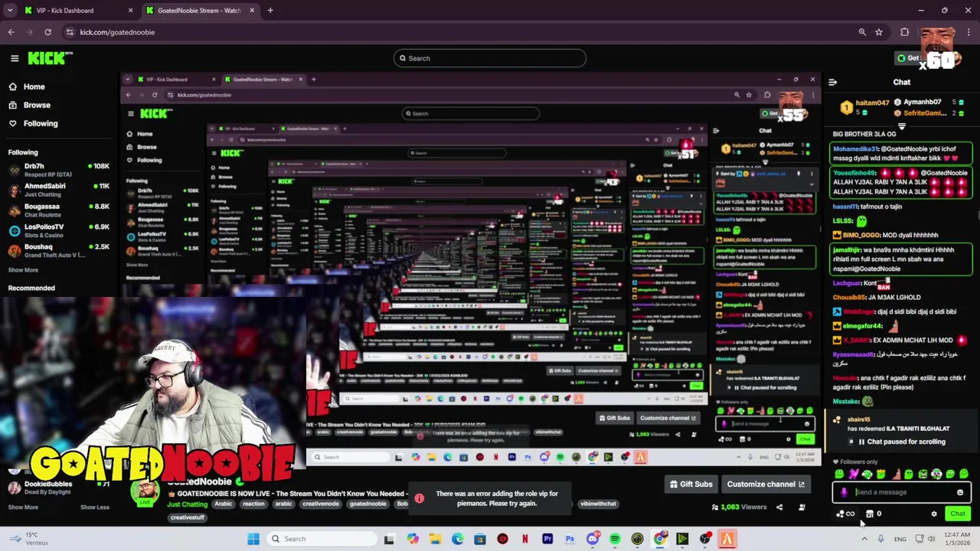Screen dimensions: 980x551
Task: Open the chat shop icon
Action: tap(870, 514)
